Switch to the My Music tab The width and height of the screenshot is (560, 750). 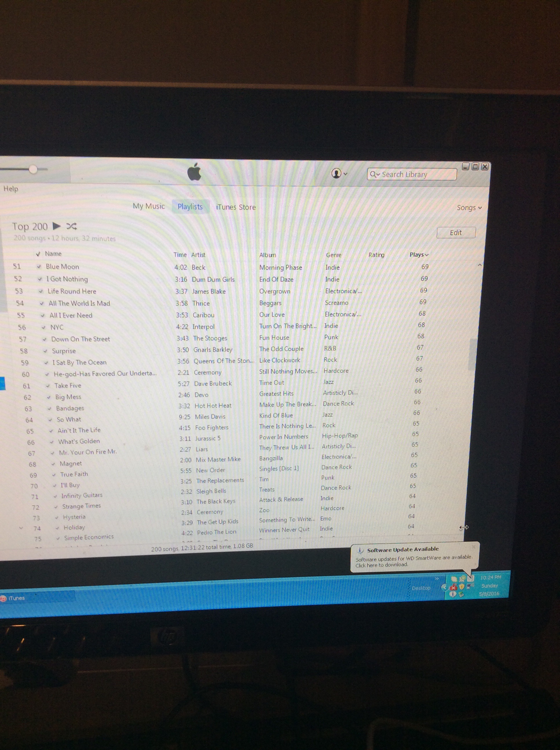[x=149, y=206]
